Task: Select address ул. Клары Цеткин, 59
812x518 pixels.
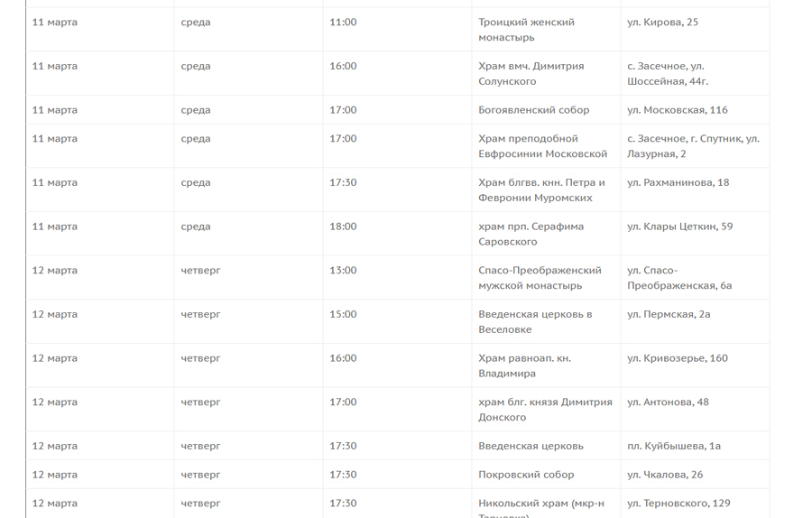Action: (679, 227)
